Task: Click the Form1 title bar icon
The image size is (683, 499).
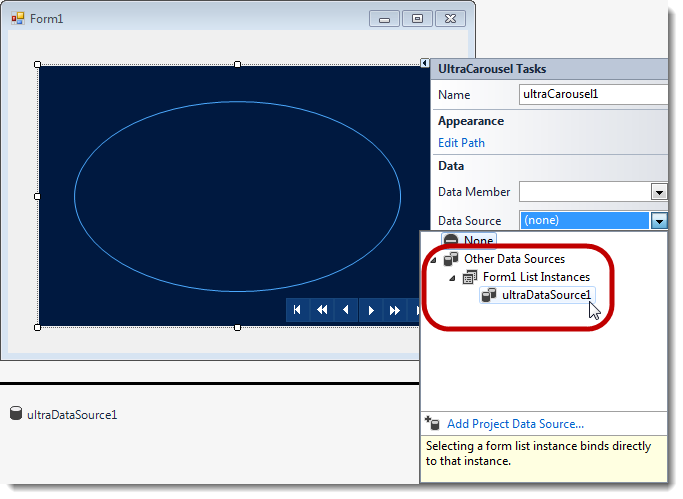Action: tap(18, 18)
